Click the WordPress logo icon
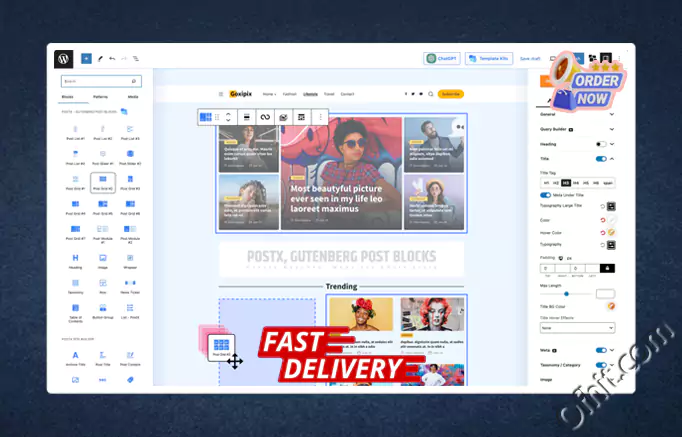The image size is (682, 437). coord(64,59)
